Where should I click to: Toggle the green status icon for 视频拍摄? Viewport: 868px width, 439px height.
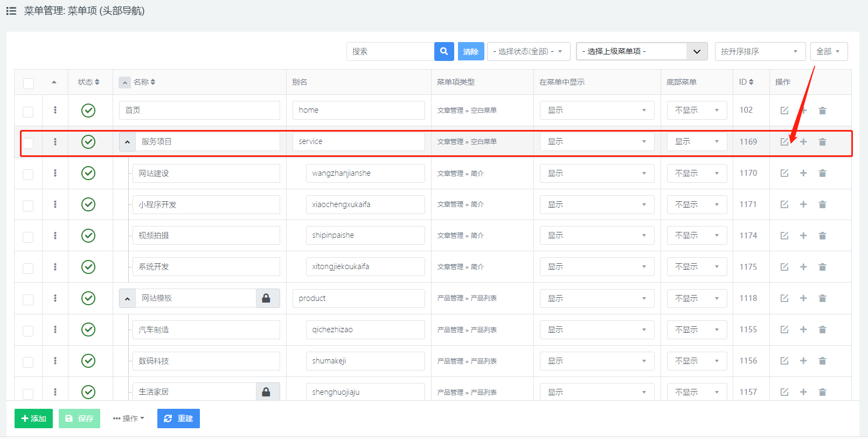[88, 236]
